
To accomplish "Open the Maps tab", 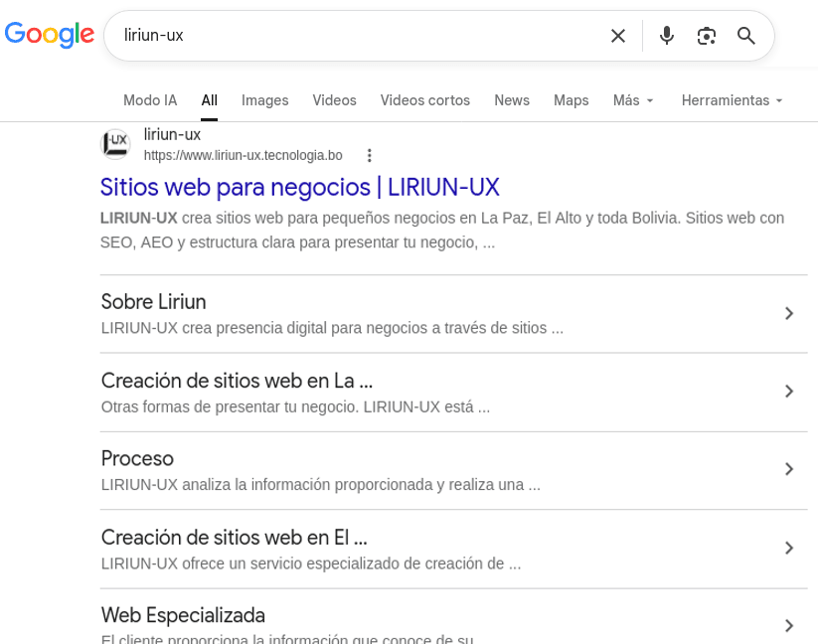I will [x=572, y=100].
